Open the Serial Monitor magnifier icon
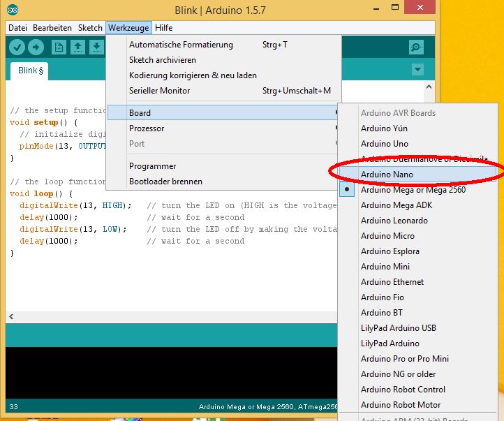Viewport: 504px width, 421px height. coord(416,47)
